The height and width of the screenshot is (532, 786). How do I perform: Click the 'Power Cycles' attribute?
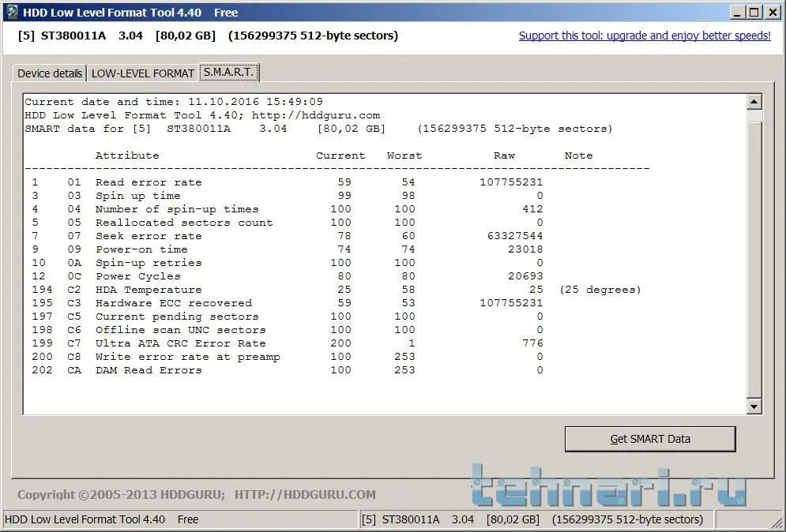(x=138, y=276)
